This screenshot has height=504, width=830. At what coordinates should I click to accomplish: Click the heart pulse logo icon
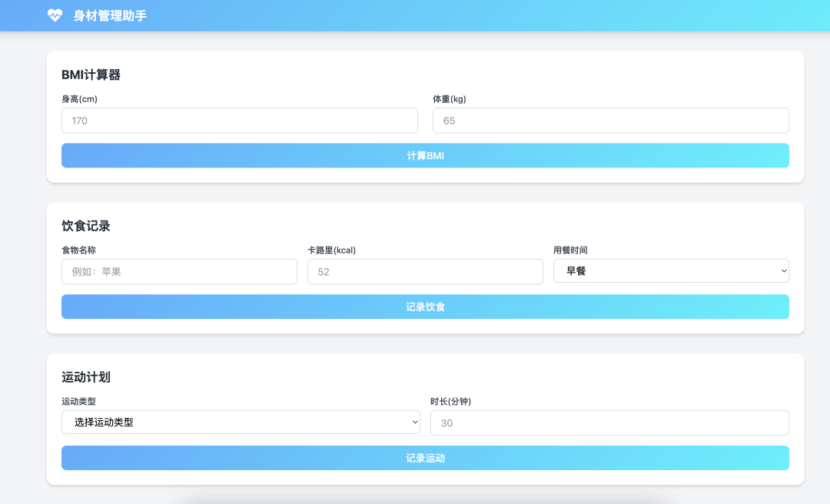pyautogui.click(x=55, y=15)
